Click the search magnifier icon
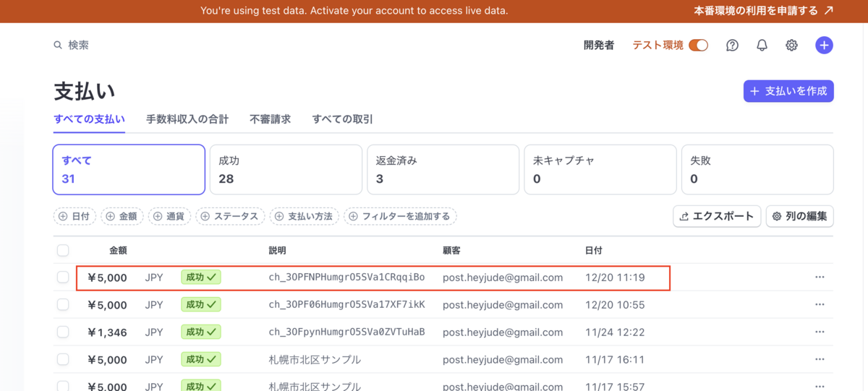The image size is (868, 391). coord(58,45)
